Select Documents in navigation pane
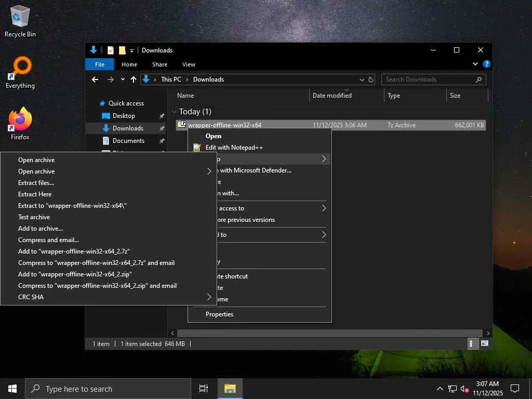Screen dimensions: 532x399 point(128,140)
